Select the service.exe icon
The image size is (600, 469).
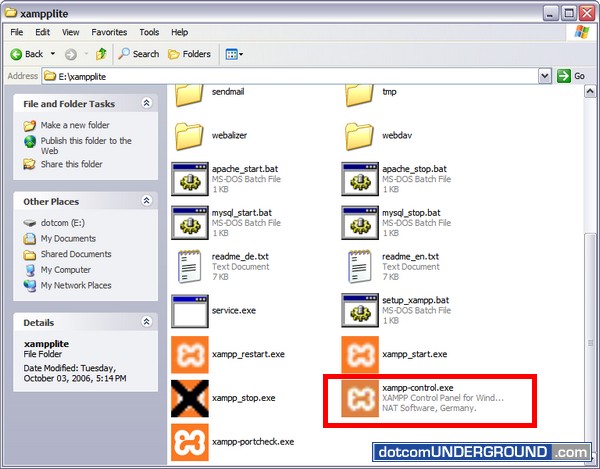click(x=190, y=311)
